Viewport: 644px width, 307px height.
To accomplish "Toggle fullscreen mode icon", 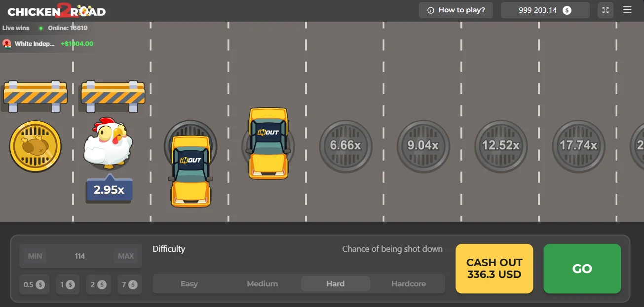I will [x=606, y=10].
